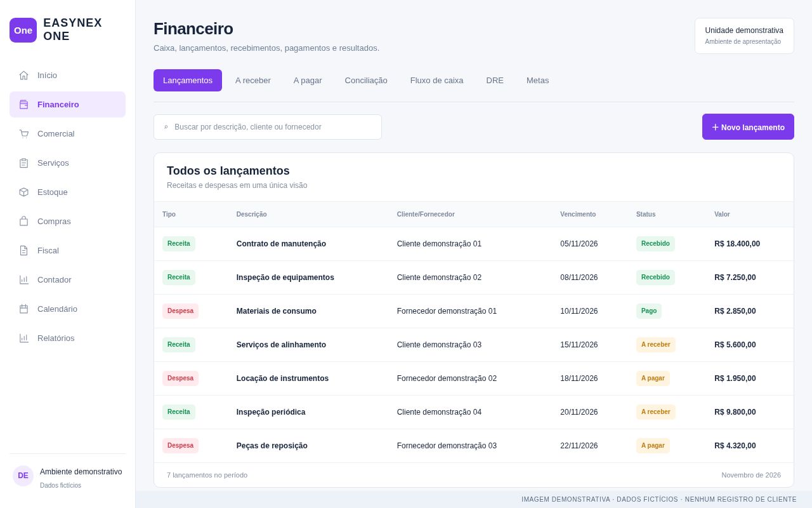The image size is (812, 508).
Task: Click the Serviços clipboard icon
Action: click(23, 163)
